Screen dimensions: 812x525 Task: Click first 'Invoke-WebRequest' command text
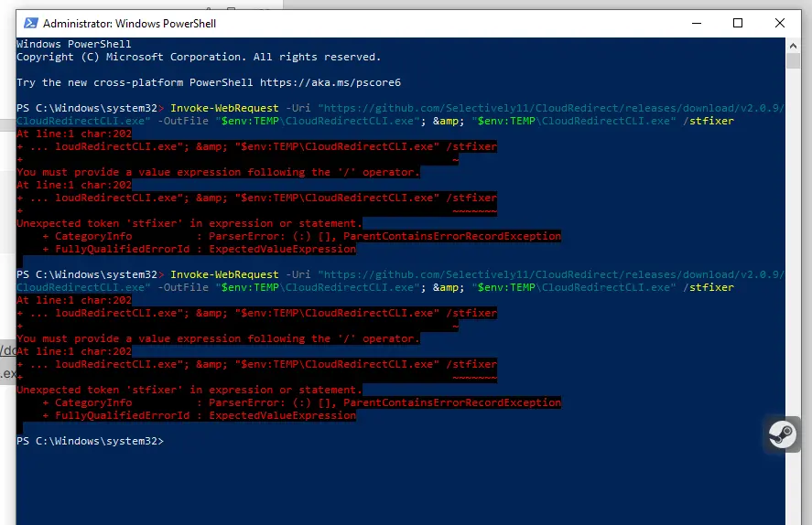coord(225,108)
